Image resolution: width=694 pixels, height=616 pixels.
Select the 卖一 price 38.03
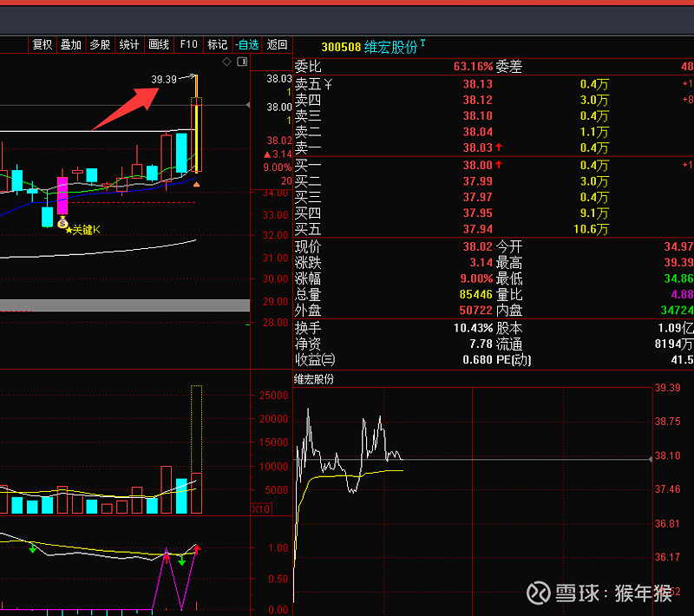(478, 147)
